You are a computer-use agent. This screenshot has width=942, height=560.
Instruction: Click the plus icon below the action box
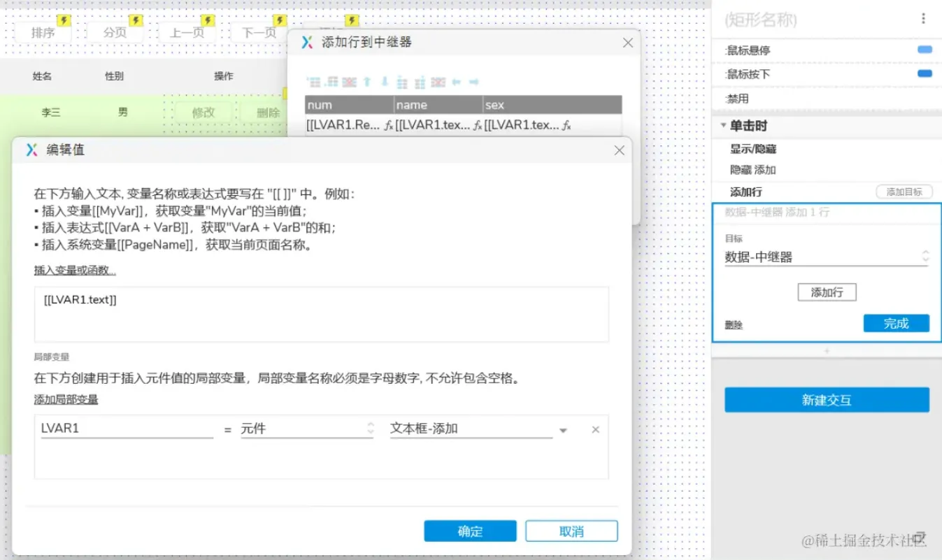pos(827,350)
